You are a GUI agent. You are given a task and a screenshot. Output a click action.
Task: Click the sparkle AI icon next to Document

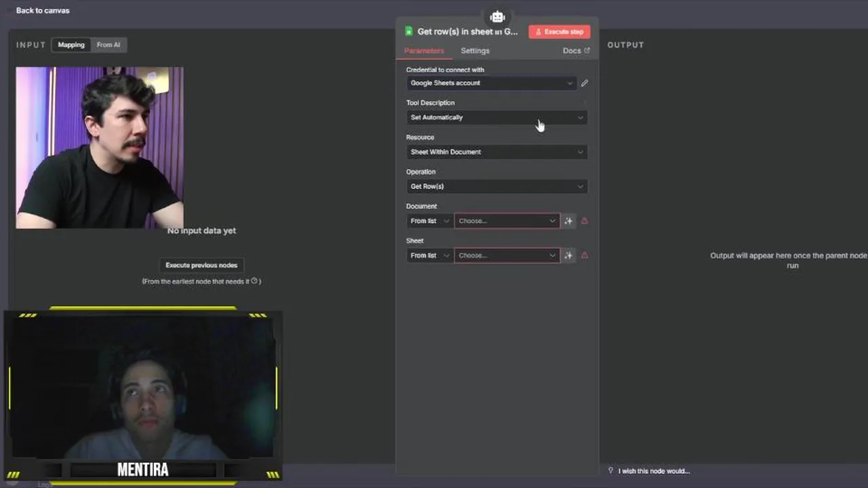(x=568, y=221)
